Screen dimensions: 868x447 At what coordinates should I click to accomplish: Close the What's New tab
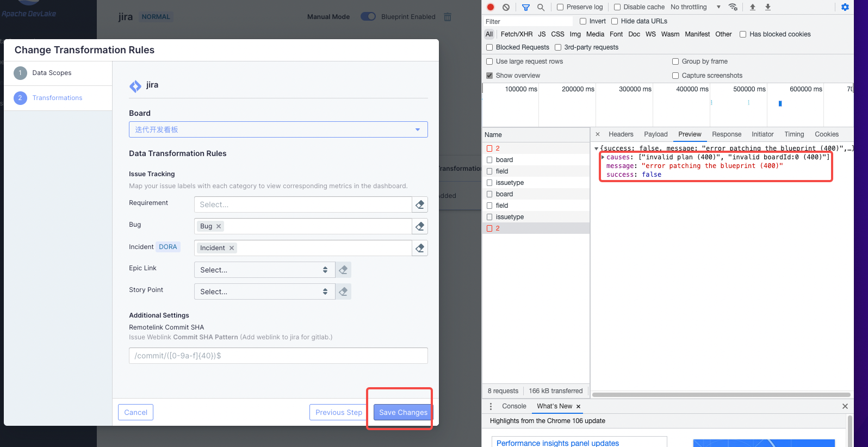coord(578,407)
